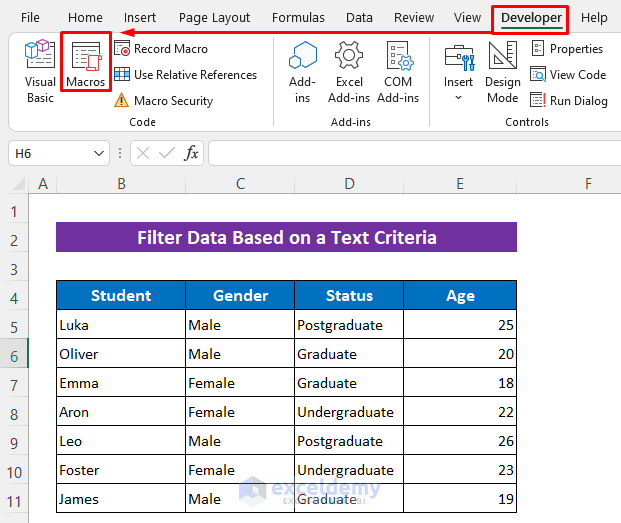
Task: Open controls Properties
Action: click(x=566, y=48)
